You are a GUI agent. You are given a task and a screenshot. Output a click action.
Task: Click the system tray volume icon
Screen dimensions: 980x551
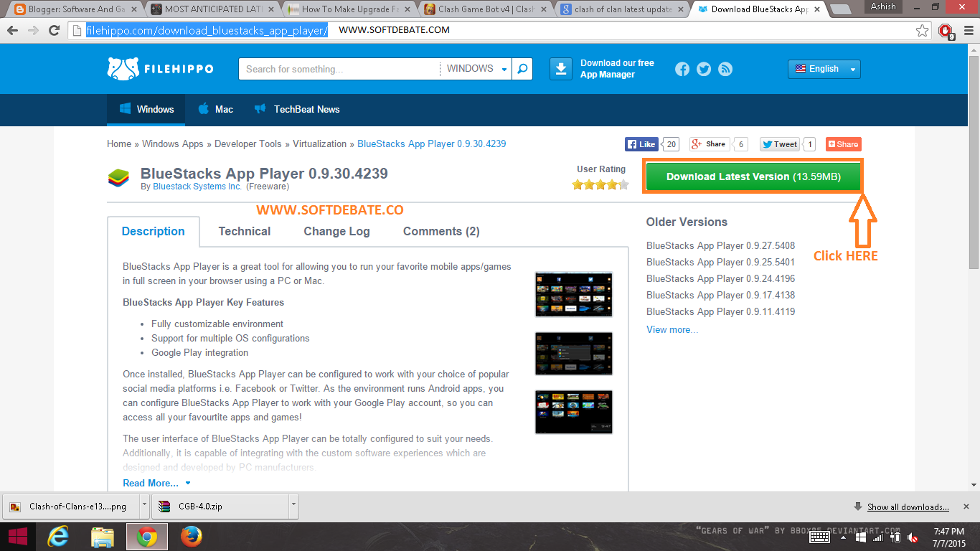pyautogui.click(x=913, y=537)
